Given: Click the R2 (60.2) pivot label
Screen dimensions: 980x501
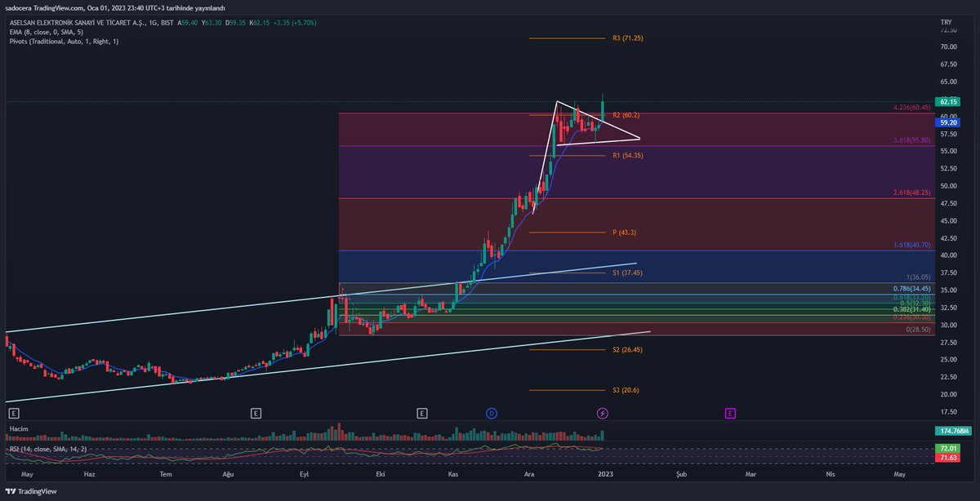Looking at the screenshot, I should [626, 115].
